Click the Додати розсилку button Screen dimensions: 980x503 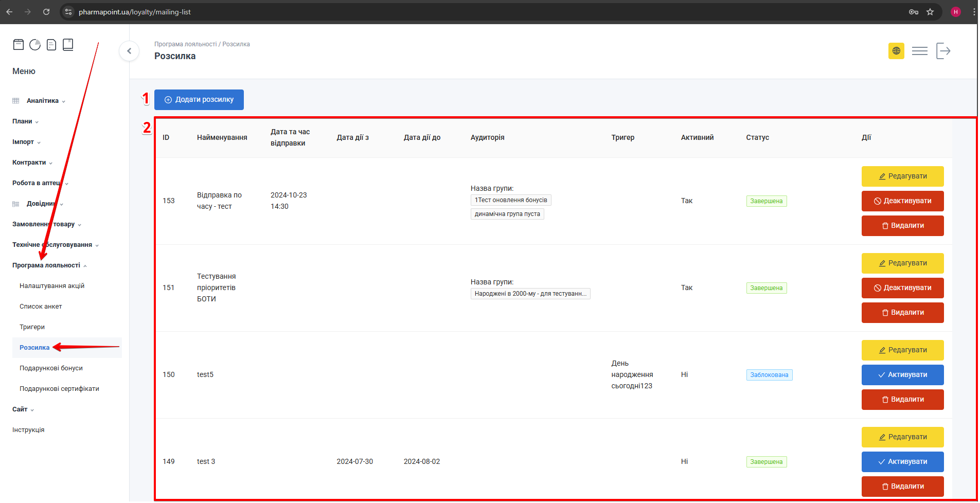199,100
